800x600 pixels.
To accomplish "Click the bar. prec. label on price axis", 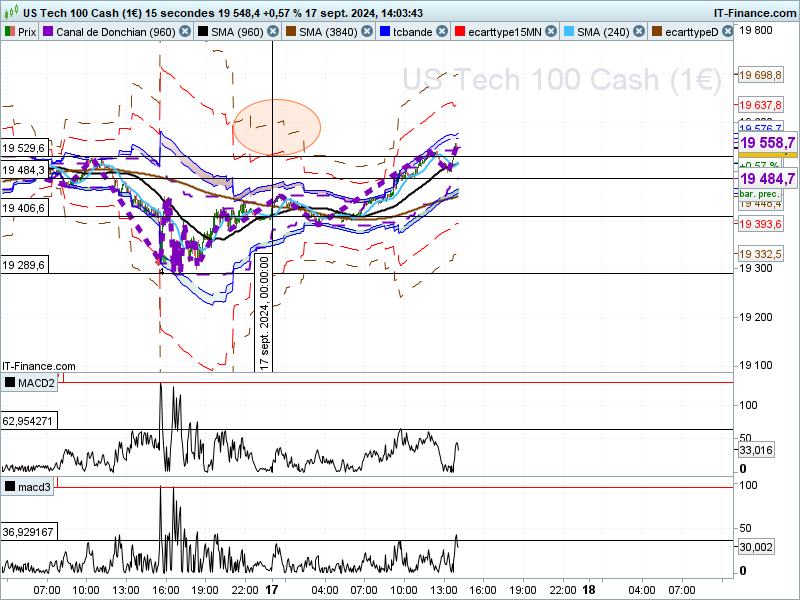I will point(759,194).
